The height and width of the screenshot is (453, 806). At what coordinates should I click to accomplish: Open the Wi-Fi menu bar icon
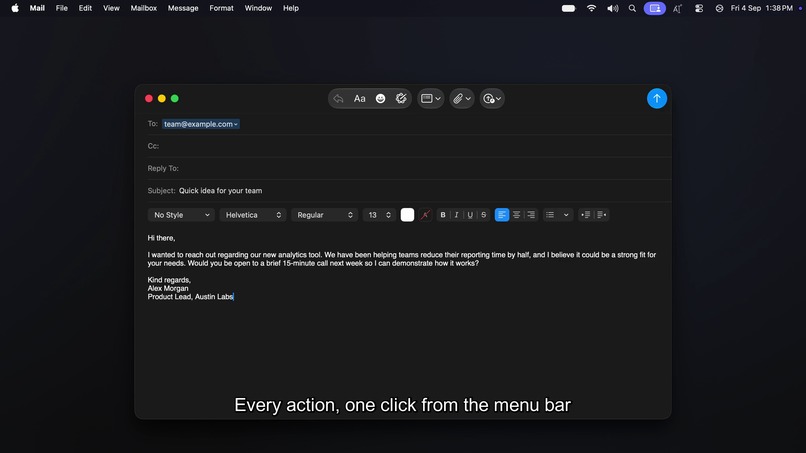point(591,8)
